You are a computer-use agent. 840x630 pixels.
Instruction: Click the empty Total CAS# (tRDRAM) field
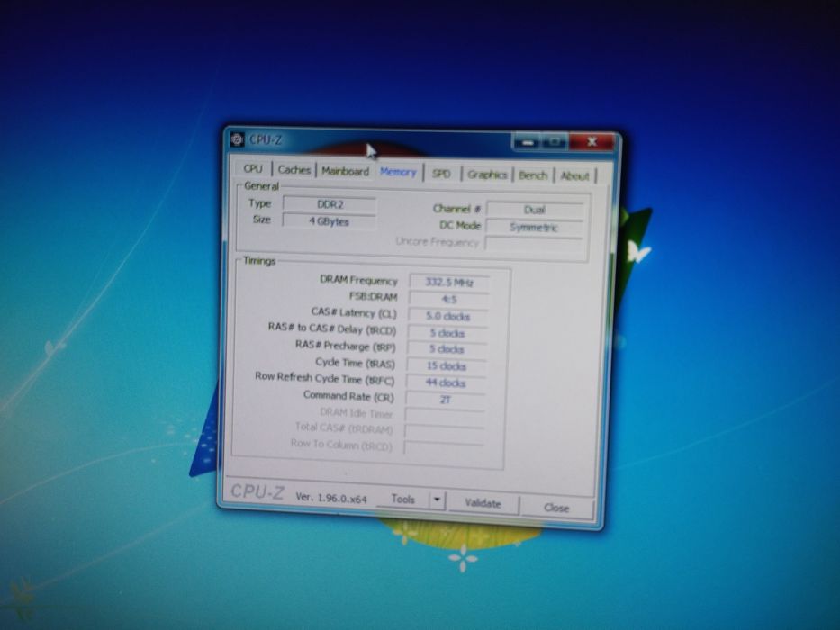point(444,431)
